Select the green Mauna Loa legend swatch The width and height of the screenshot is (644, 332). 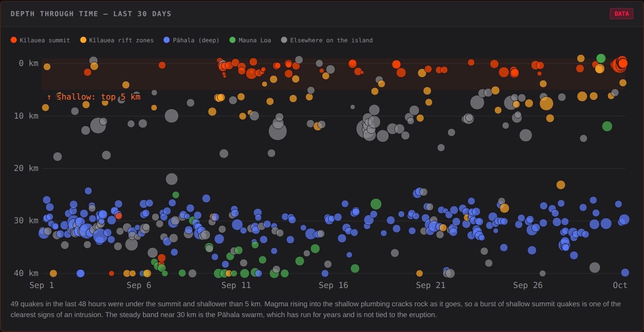click(232, 40)
